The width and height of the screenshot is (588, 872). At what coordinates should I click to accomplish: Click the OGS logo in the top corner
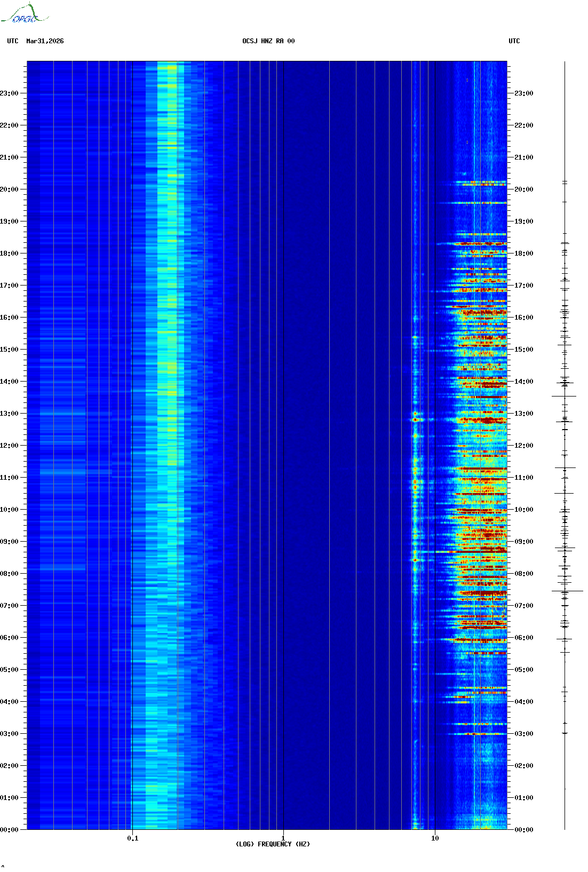[24, 14]
